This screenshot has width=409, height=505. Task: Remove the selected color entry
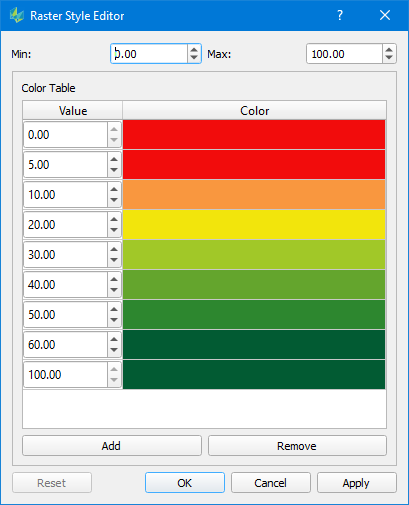[x=297, y=446]
